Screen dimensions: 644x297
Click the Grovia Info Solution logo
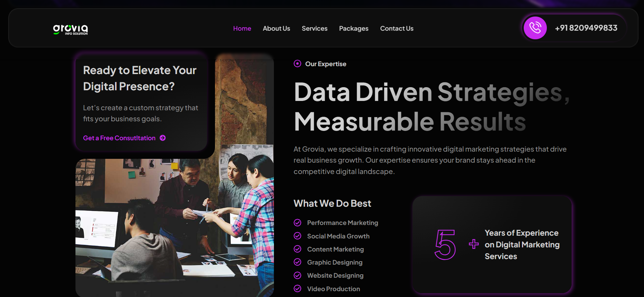click(x=70, y=29)
